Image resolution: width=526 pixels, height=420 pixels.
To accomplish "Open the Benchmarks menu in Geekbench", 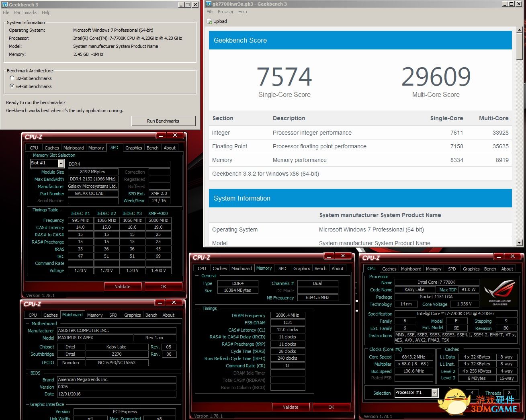I will pos(25,12).
